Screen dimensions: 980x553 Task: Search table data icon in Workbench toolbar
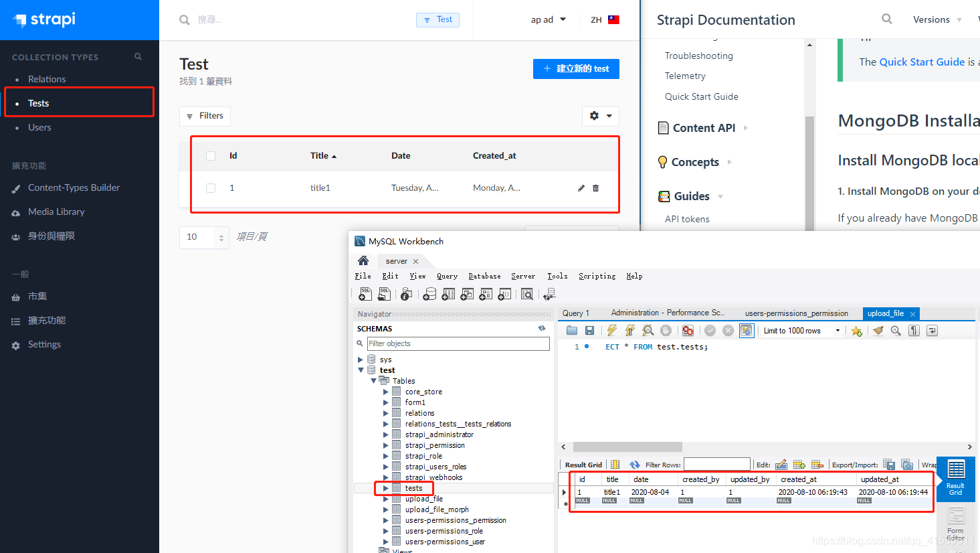[527, 294]
